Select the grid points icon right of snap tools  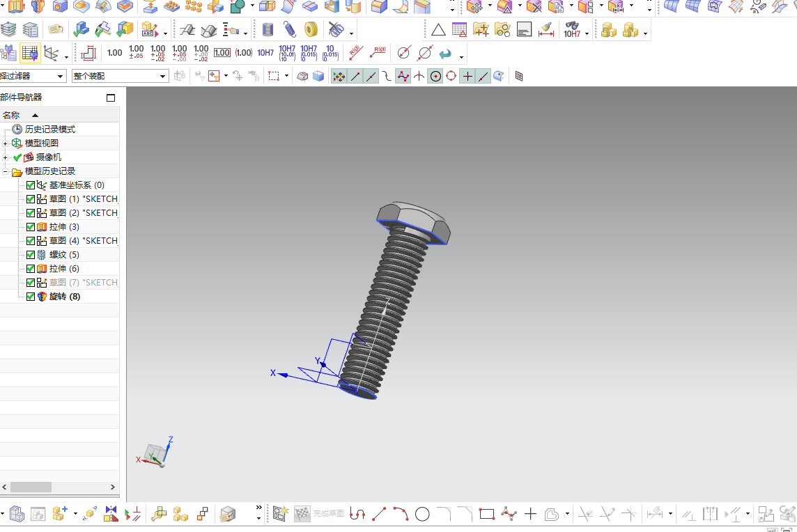[x=519, y=76]
